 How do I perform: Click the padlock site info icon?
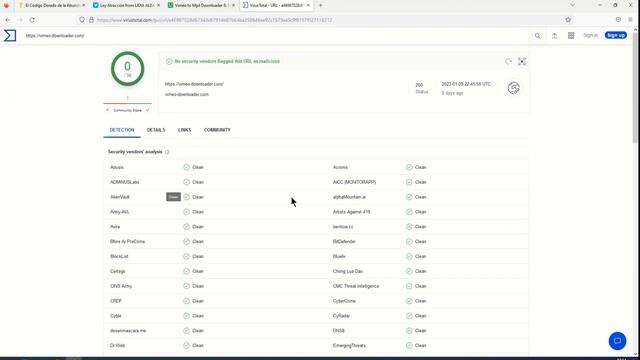(91, 20)
